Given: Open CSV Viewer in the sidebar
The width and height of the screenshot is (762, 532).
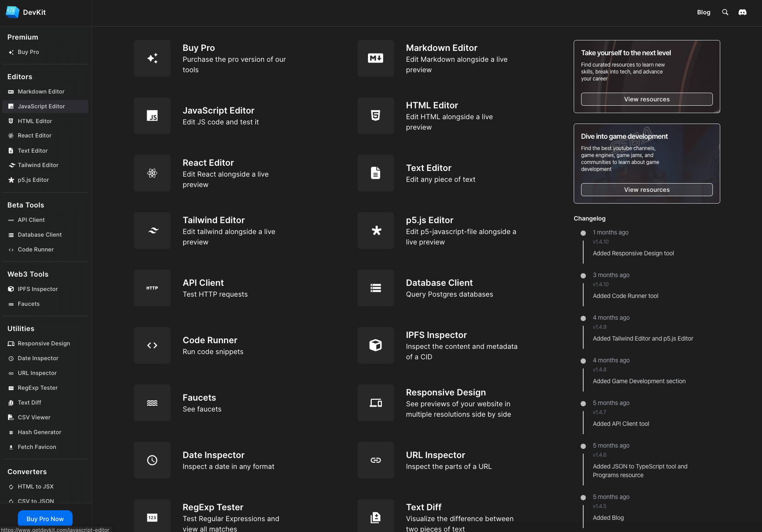Looking at the screenshot, I should click(x=45, y=418).
